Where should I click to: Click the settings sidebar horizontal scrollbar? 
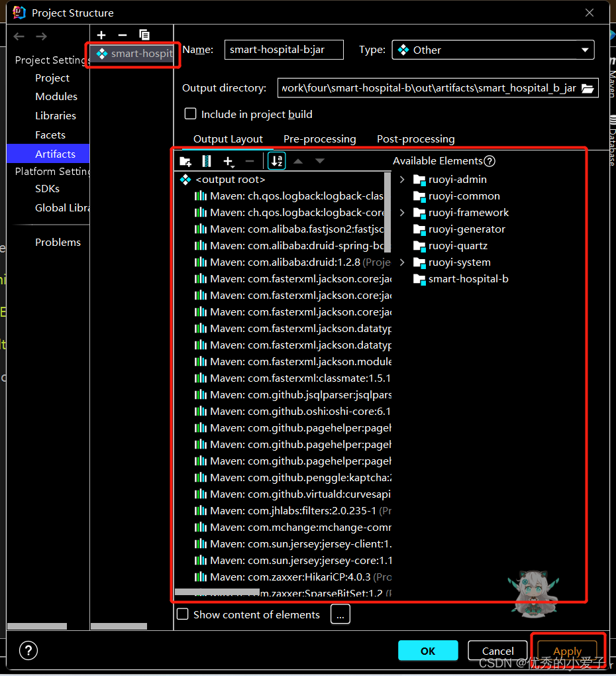pos(37,626)
